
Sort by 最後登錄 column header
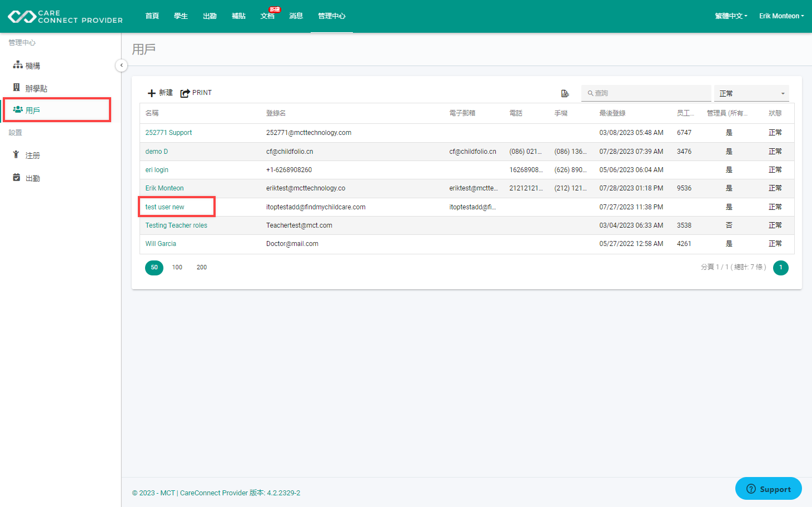[x=612, y=113]
